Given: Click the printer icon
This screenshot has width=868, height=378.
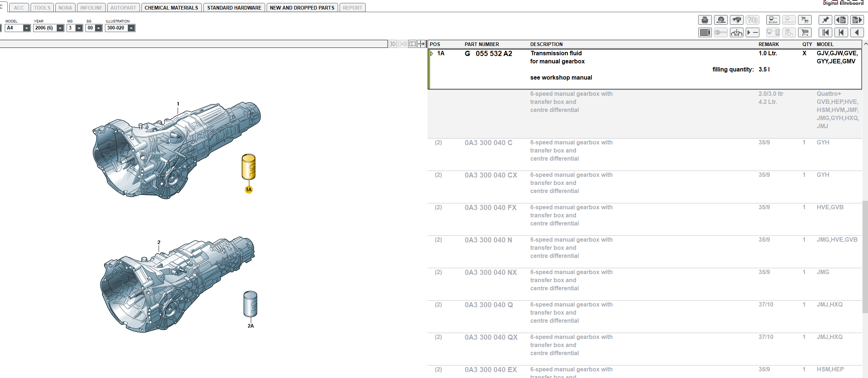Looking at the screenshot, I should [705, 20].
